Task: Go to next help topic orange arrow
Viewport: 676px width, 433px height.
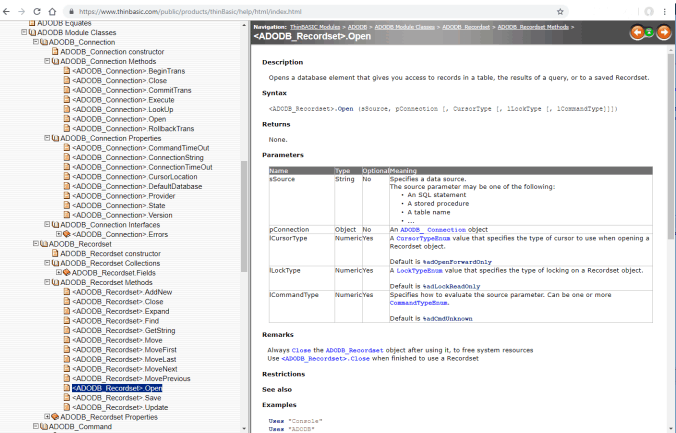Action: click(664, 32)
